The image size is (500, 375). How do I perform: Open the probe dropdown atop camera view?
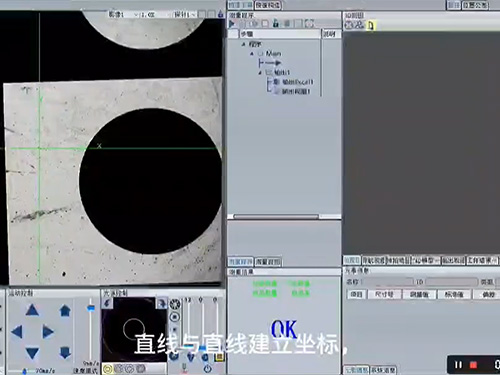(185, 15)
